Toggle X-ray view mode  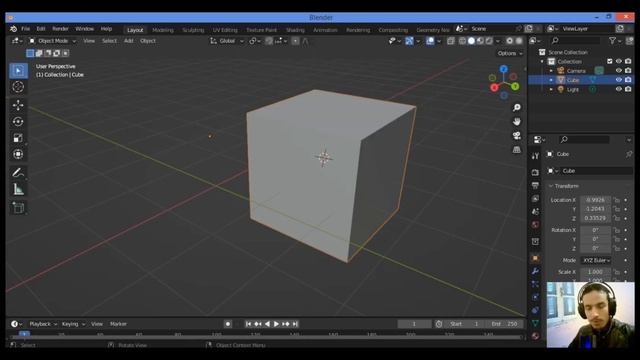point(451,41)
